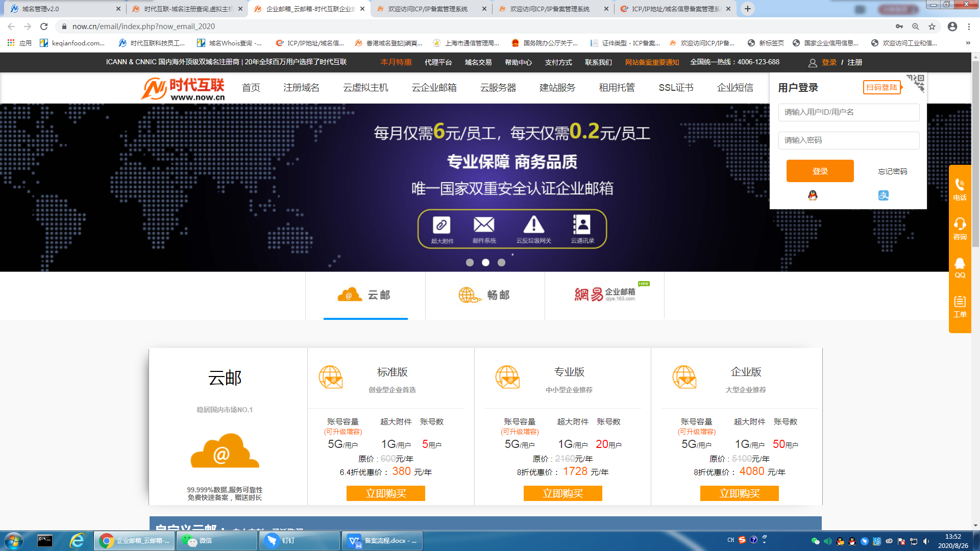Open the Windows Start button

coord(14,541)
